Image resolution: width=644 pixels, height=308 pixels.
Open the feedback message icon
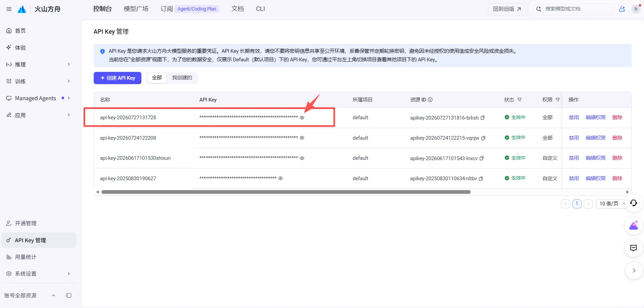click(x=633, y=248)
